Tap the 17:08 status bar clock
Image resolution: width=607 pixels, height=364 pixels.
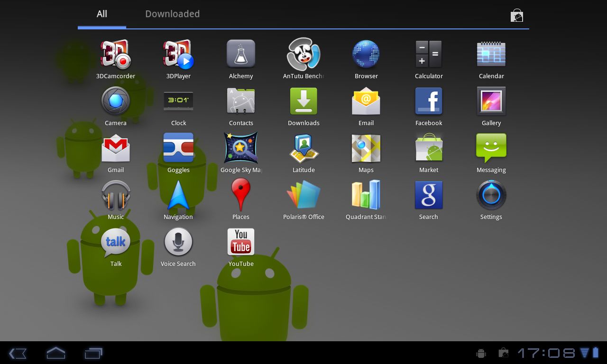tap(546, 353)
